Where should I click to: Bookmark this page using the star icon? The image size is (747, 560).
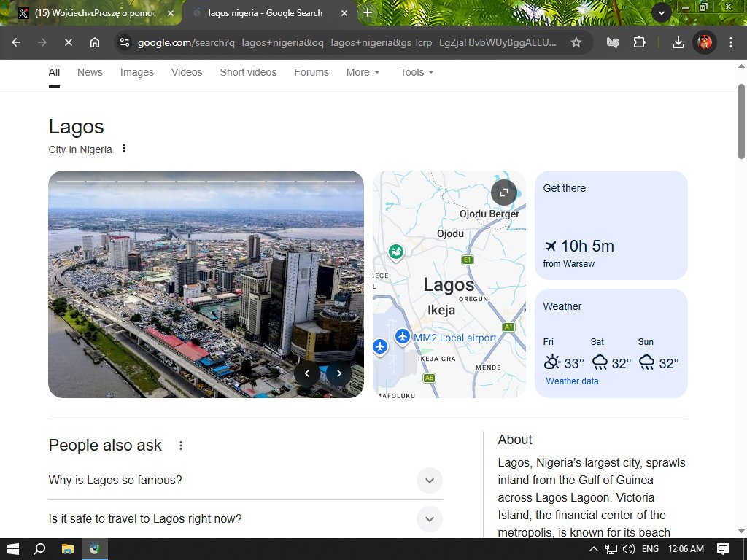tap(576, 42)
